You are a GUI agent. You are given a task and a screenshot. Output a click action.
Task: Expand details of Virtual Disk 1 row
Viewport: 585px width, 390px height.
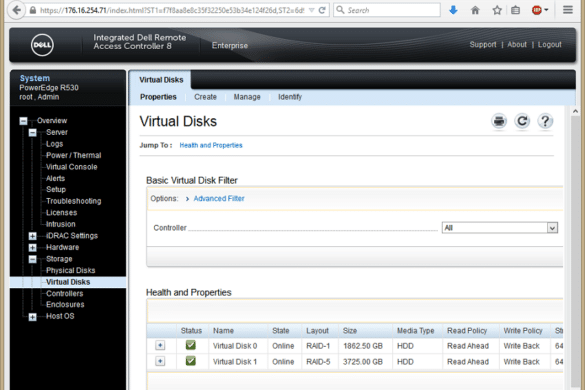pos(160,361)
